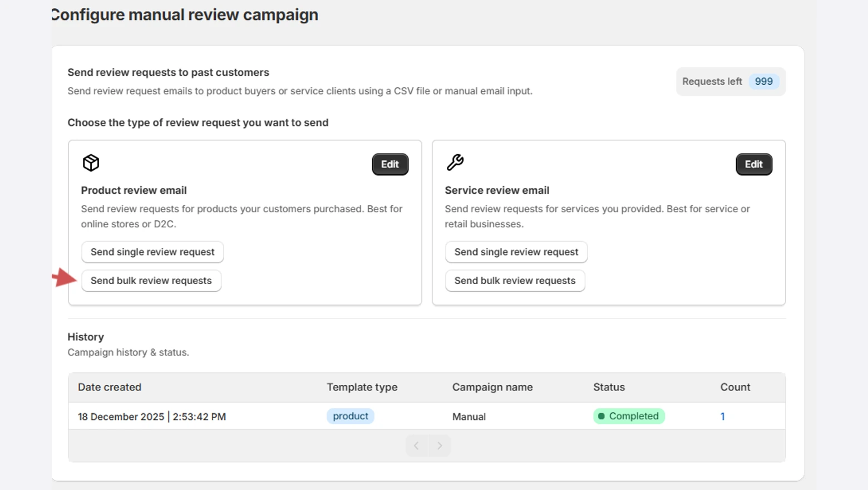This screenshot has height=490, width=868.
Task: Click "Configure manual review campaign" page title
Action: tap(184, 14)
